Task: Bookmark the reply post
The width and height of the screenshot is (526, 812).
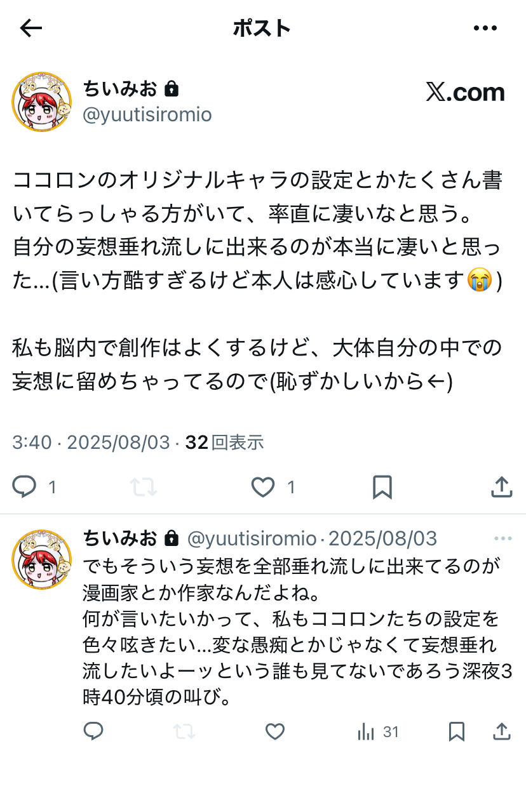Action: click(x=457, y=732)
